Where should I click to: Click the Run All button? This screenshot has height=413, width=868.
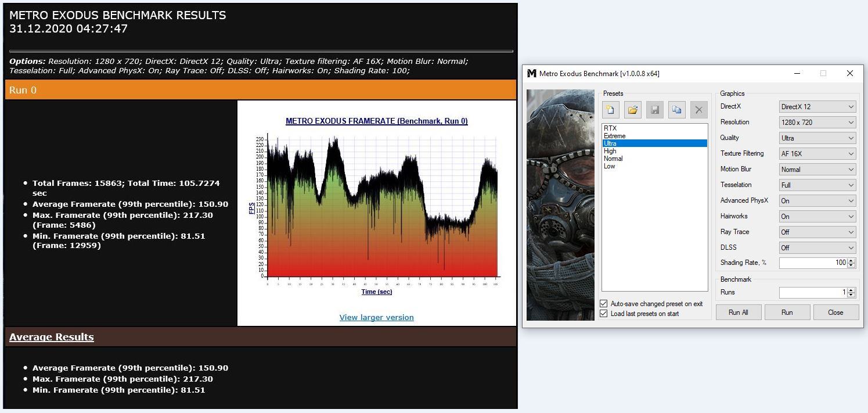(x=738, y=313)
